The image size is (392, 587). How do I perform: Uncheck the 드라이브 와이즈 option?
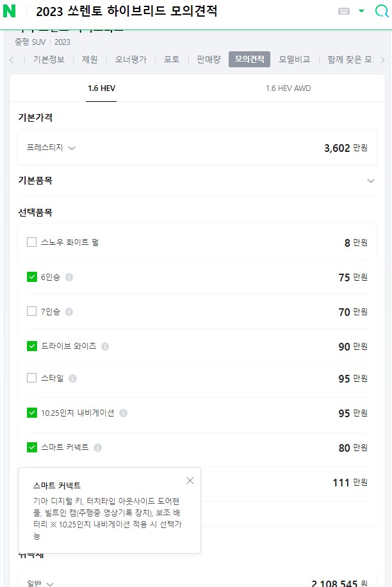(x=32, y=346)
